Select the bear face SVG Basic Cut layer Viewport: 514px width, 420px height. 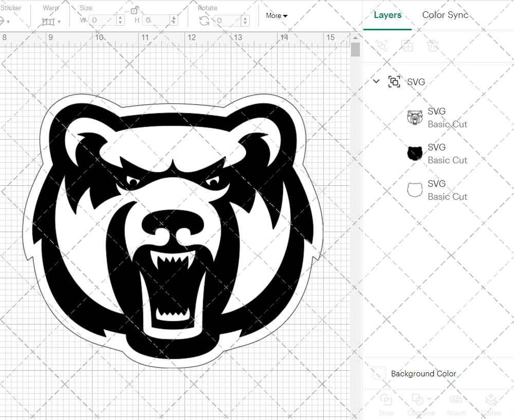[447, 117]
